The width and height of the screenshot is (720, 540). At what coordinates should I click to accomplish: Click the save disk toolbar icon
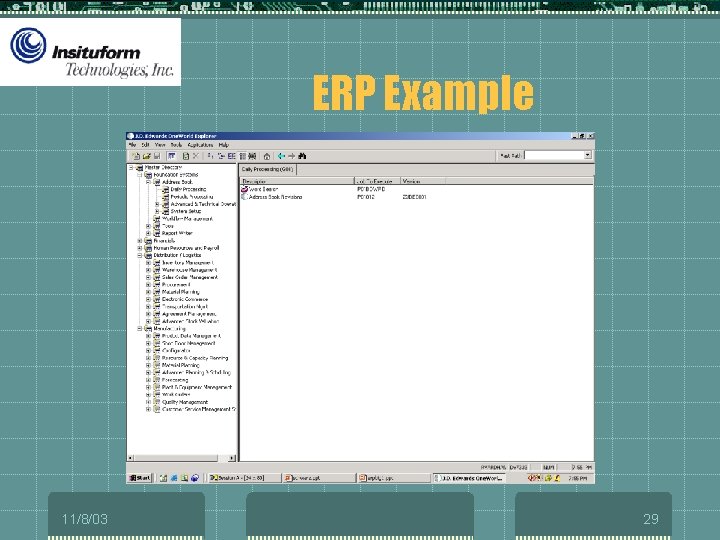pos(157,156)
